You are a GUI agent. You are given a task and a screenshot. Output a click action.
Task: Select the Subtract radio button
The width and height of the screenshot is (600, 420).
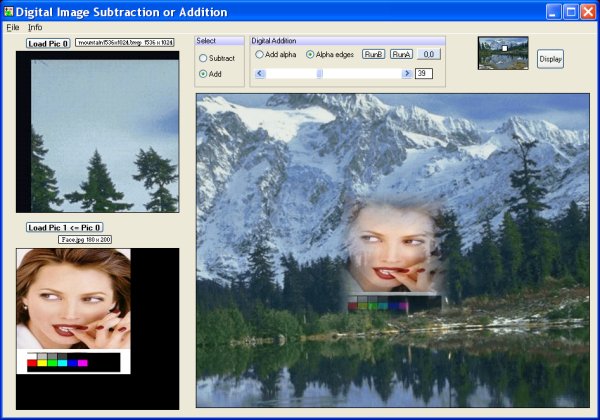coord(203,58)
